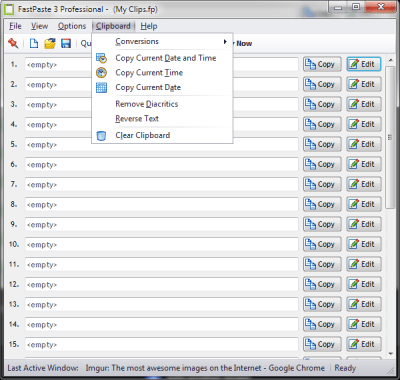Edit clip number 2
The image size is (400, 380).
tap(364, 84)
